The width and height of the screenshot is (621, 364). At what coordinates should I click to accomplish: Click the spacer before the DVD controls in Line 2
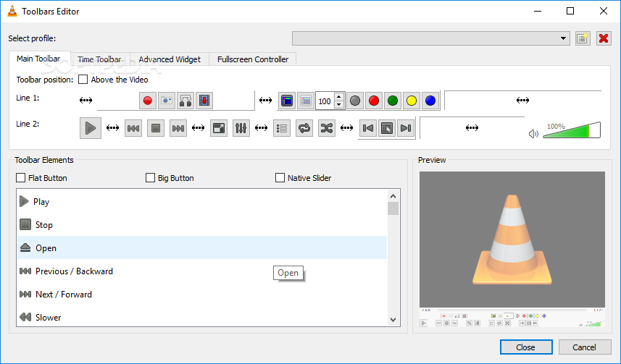click(346, 128)
